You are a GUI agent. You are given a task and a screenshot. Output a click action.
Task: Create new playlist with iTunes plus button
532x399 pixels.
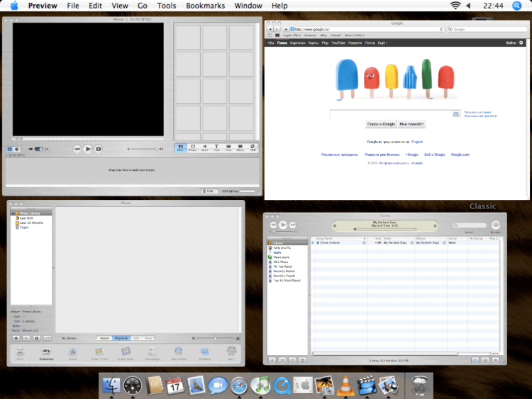coord(272,360)
